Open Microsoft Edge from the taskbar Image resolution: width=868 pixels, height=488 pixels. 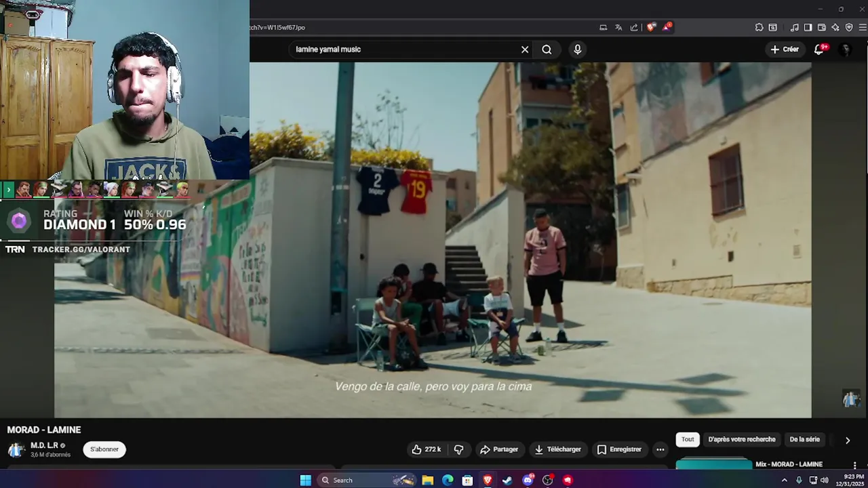448,480
